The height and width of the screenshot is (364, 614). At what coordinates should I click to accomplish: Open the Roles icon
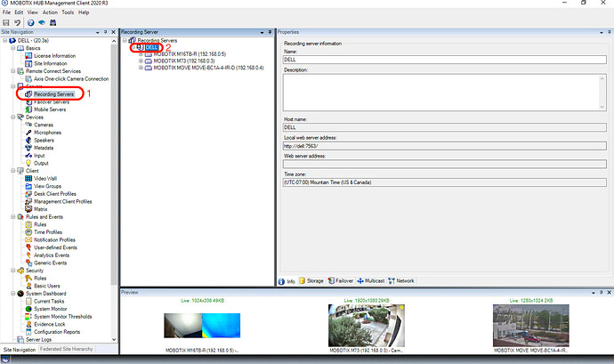pos(28,279)
